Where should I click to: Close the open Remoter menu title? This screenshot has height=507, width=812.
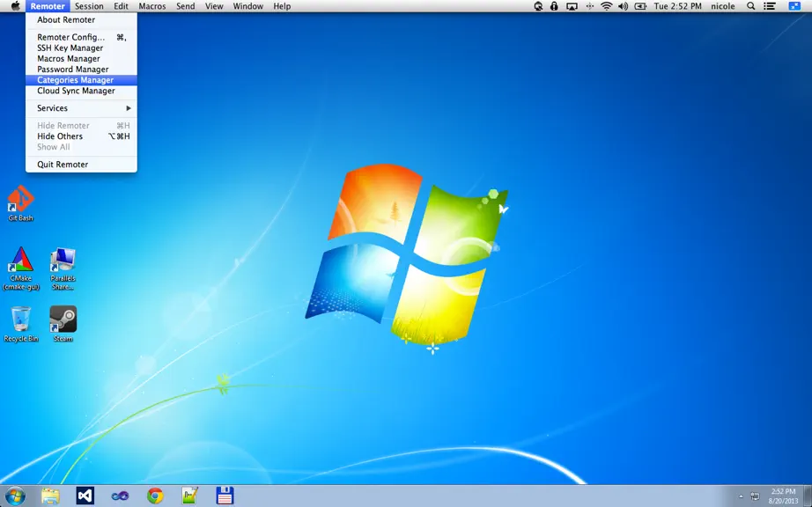point(48,6)
